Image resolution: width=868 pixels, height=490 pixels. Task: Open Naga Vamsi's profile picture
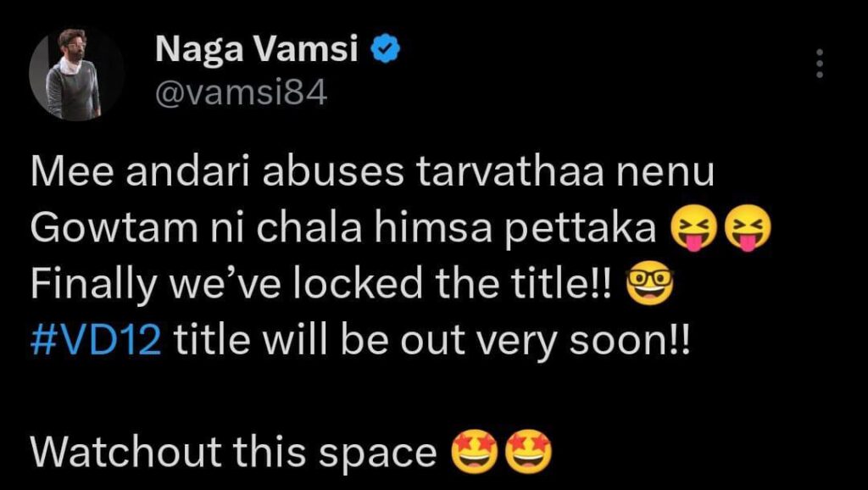pyautogui.click(x=75, y=75)
